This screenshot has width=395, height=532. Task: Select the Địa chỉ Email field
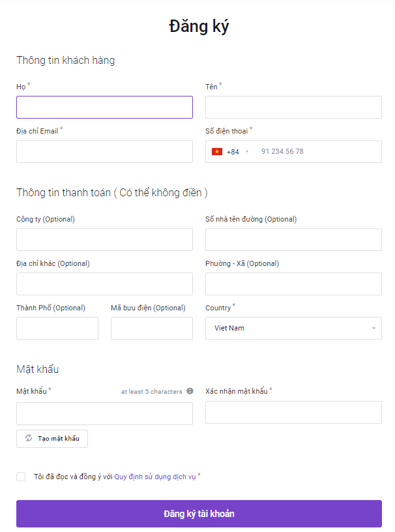(104, 152)
